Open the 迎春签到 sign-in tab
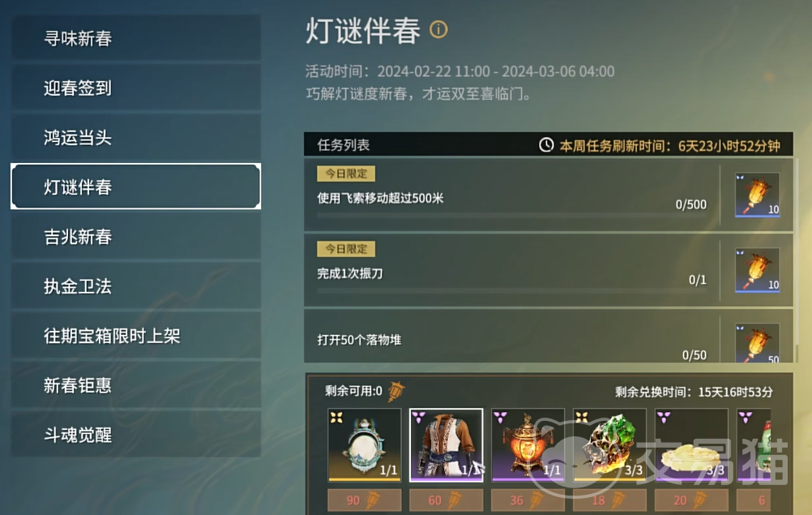812x515 pixels. coord(135,88)
